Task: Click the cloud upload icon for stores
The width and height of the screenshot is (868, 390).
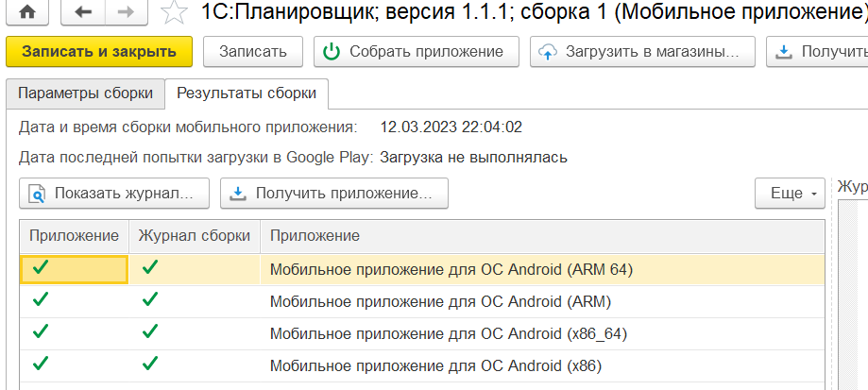Action: tap(548, 52)
